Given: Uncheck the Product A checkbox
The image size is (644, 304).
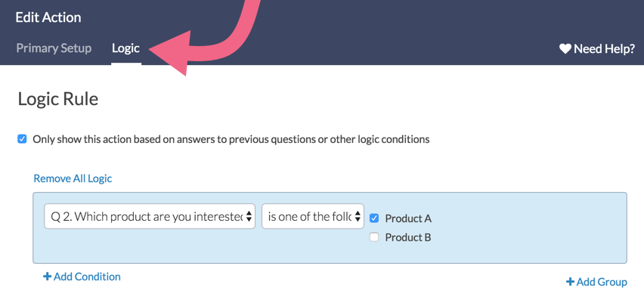Looking at the screenshot, I should (x=374, y=219).
